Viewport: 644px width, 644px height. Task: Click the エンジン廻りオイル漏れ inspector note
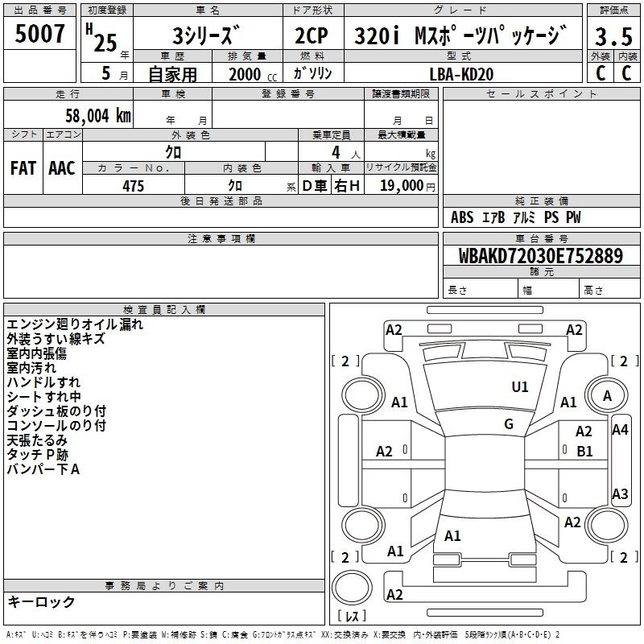(x=75, y=325)
